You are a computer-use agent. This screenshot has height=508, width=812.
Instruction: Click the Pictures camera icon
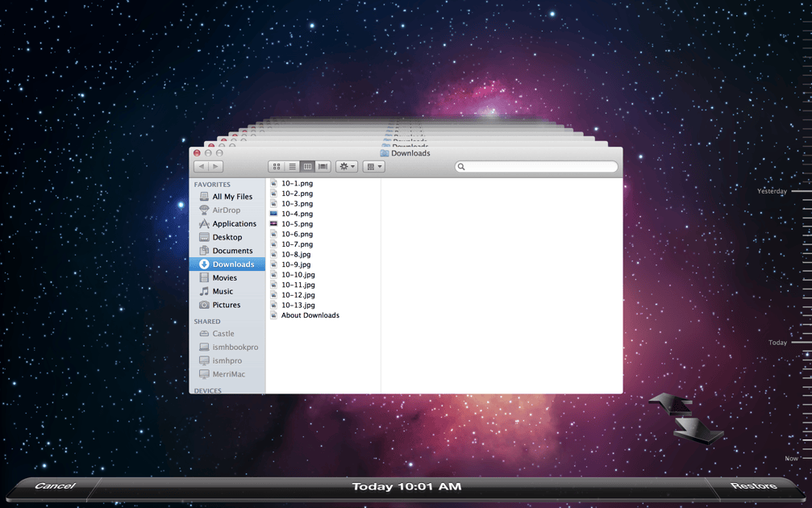(x=205, y=305)
